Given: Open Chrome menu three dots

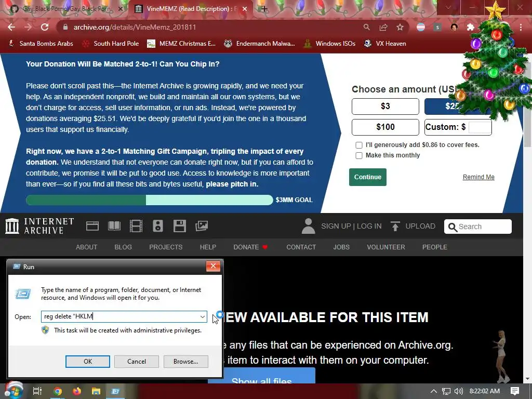Looking at the screenshot, I should point(521,27).
